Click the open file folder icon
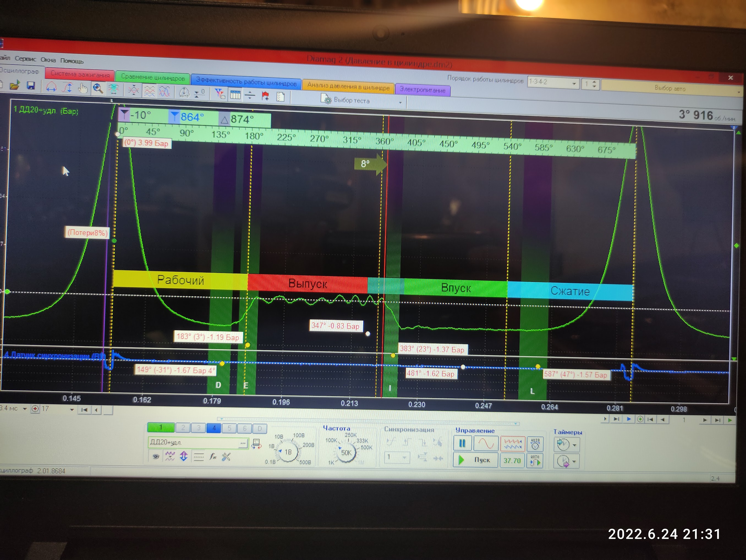 click(x=15, y=85)
